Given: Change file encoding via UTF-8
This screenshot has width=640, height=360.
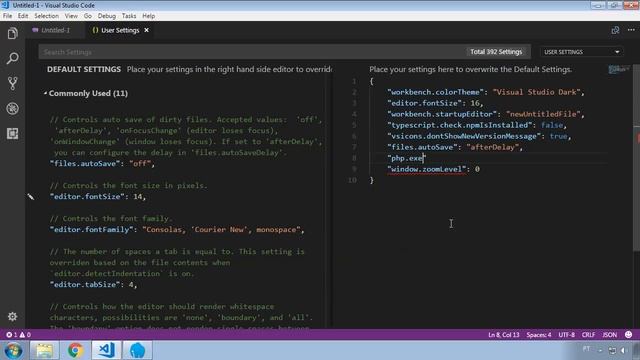Looking at the screenshot, I should point(567,335).
